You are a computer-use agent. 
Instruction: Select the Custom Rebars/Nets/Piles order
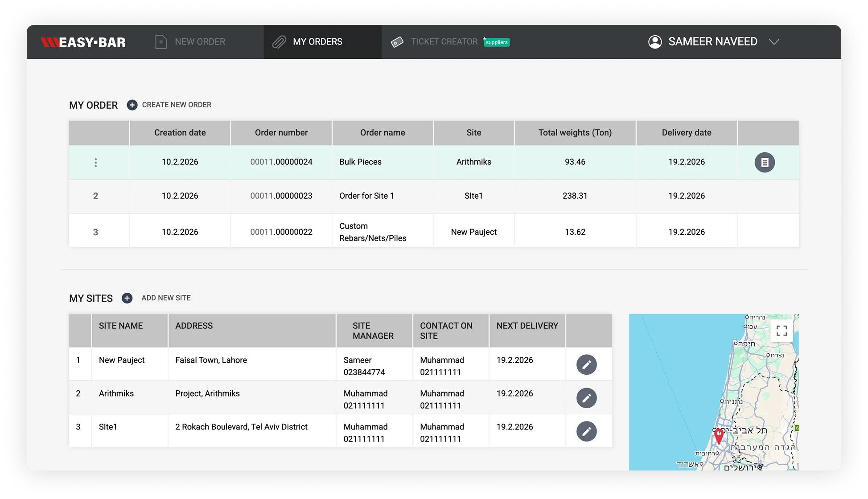373,232
